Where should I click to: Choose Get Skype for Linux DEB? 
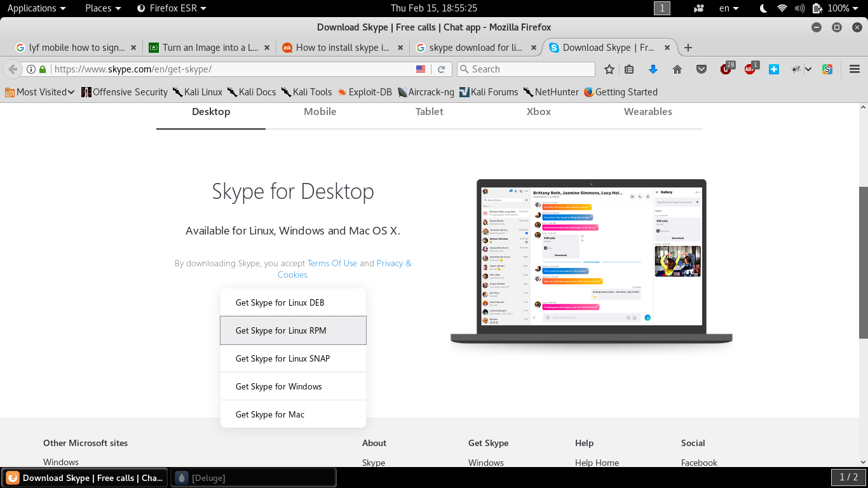293,302
